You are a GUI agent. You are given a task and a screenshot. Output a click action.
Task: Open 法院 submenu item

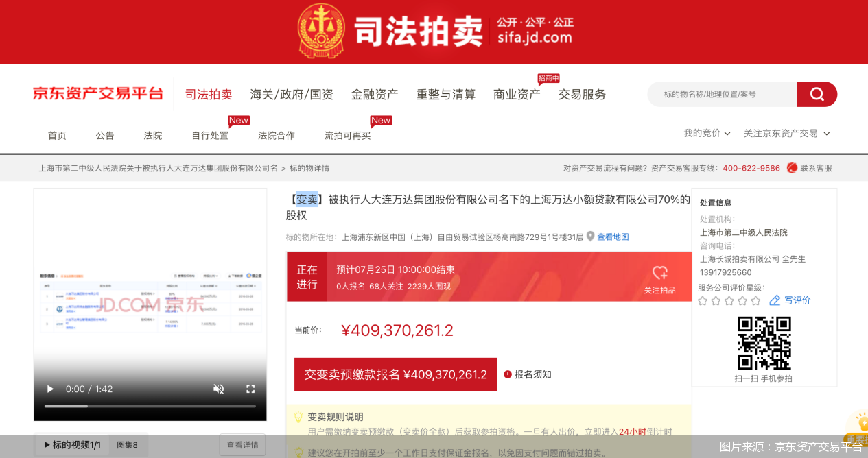[153, 136]
